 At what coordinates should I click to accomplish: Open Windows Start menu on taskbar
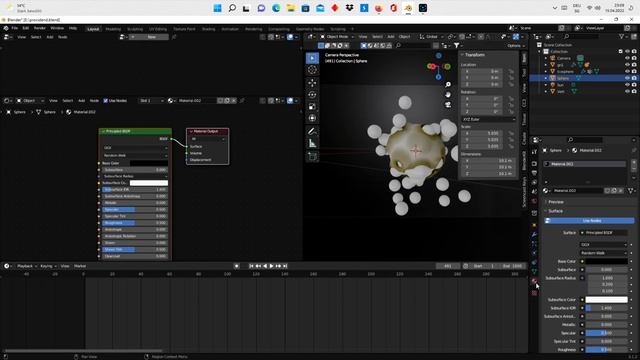coord(218,8)
